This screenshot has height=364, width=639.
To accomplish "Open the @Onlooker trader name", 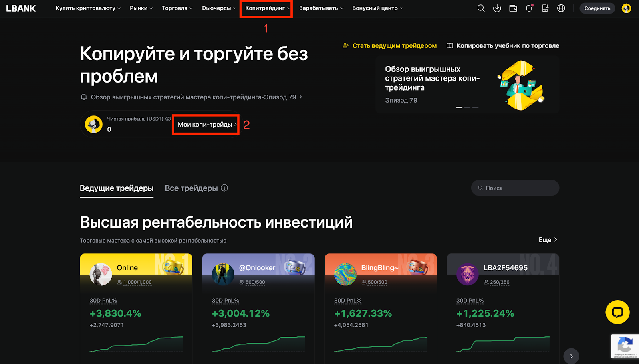I will [x=257, y=268].
